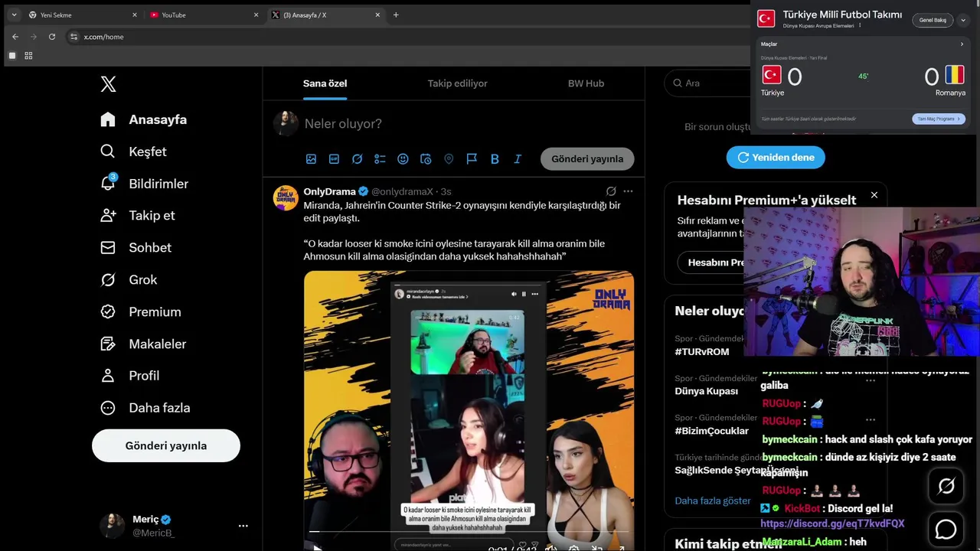Click the sidebar Gönderi yayınla button

click(166, 445)
